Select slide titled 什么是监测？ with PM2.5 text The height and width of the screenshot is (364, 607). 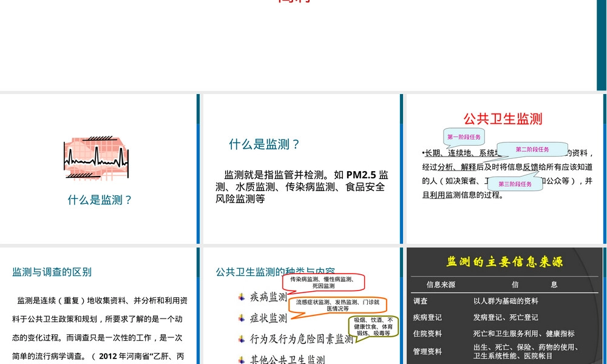point(303,169)
